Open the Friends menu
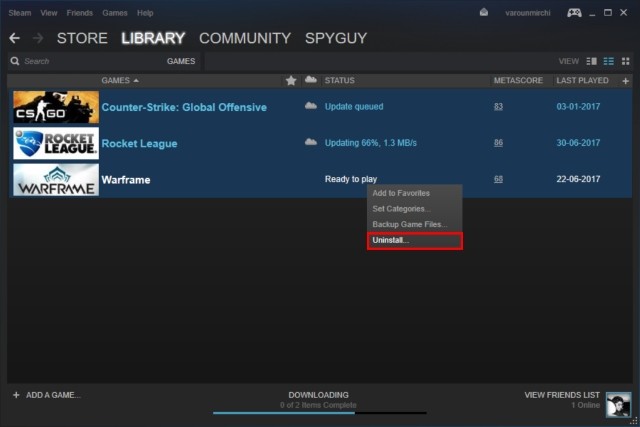640x427 pixels. [80, 13]
